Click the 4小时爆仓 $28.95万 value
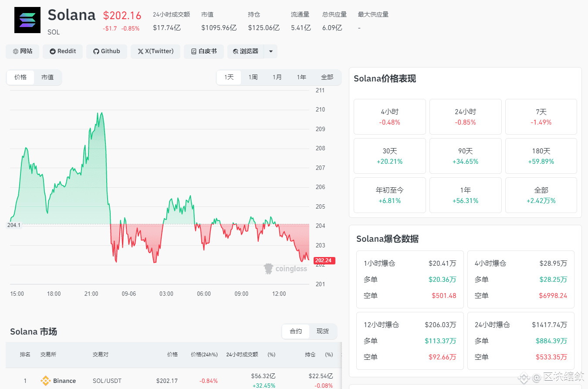This screenshot has width=588, height=389. (554, 263)
